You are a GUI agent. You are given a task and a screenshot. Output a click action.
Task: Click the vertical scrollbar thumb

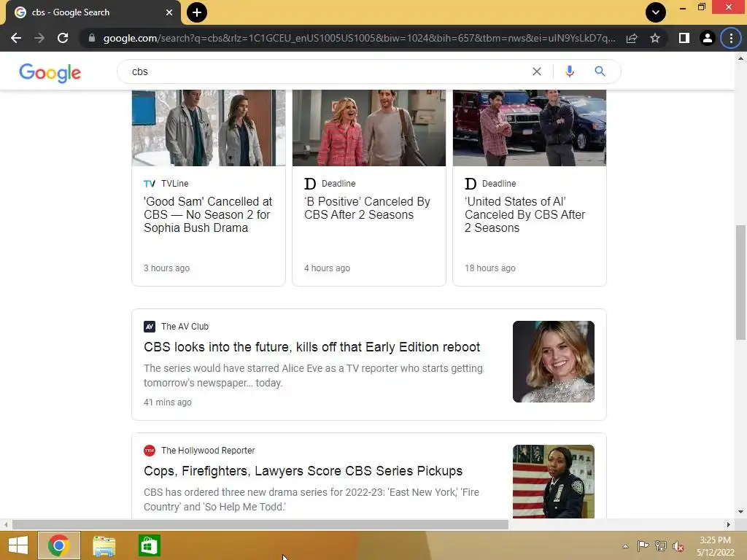coord(740,282)
